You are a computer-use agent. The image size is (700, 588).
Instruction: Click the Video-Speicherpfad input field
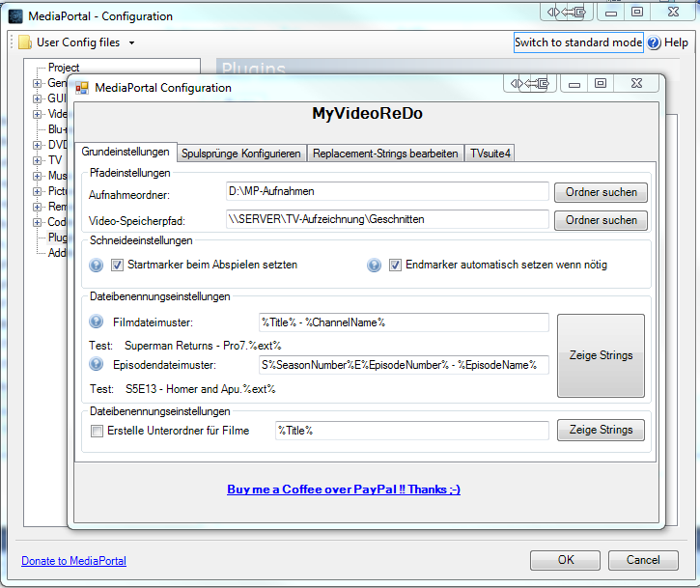pyautogui.click(x=387, y=219)
